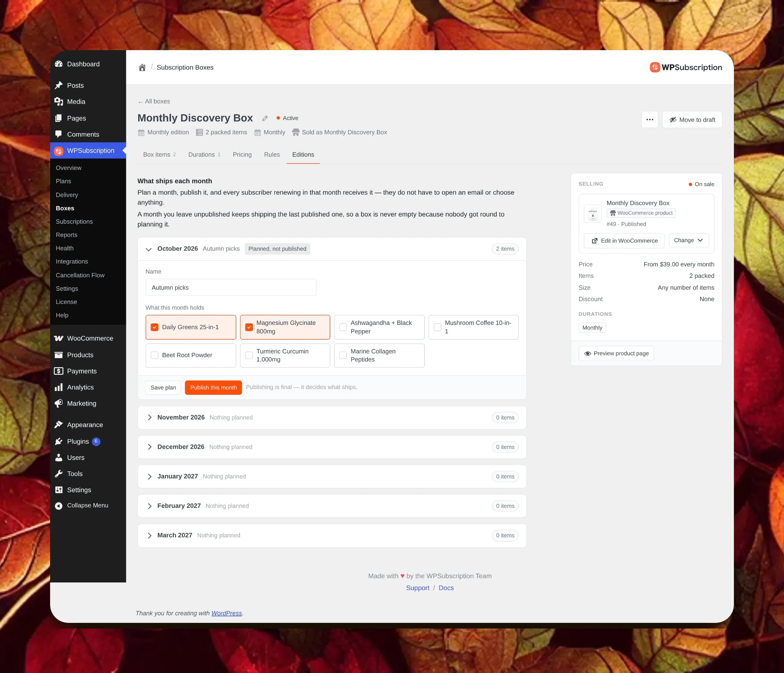
Task: Open the Change dropdown in Selling panel
Action: 689,241
